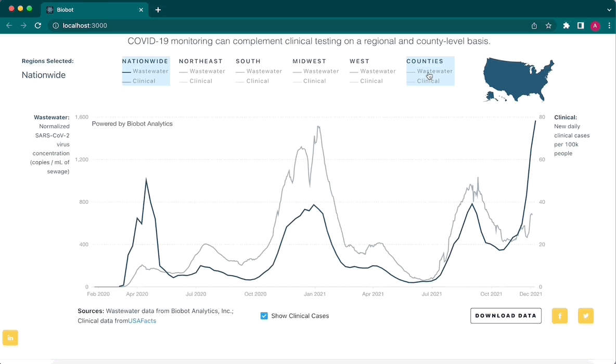This screenshot has width=616, height=364.
Task: Open the browser extensions puzzle icon
Action: [567, 25]
